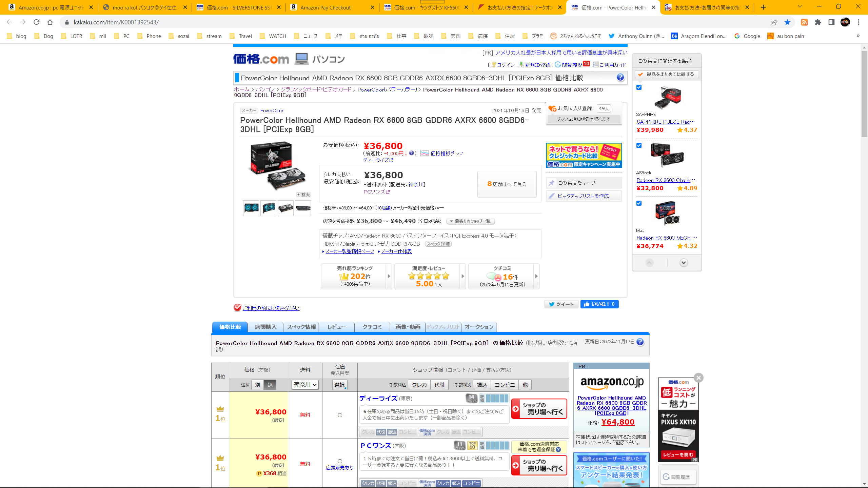Screen dimensions: 868x488
Task: Expand sales ranking 202位 panel
Action: 356,276
